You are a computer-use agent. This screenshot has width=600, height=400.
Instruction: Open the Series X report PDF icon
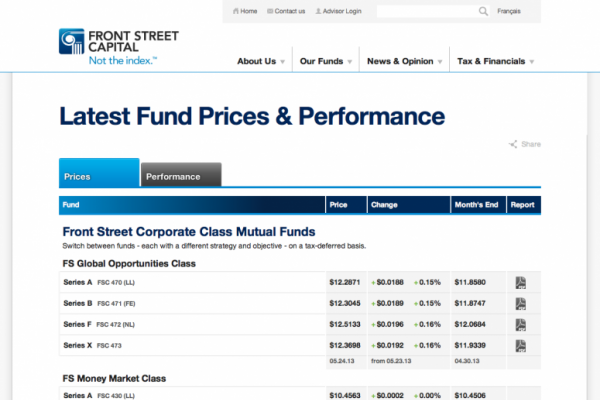[x=520, y=346]
